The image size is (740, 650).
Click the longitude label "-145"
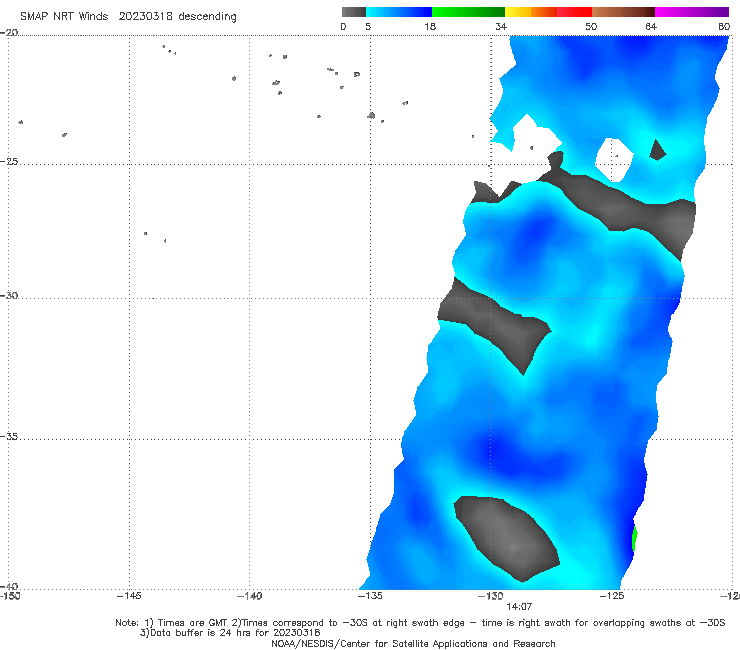click(x=129, y=596)
